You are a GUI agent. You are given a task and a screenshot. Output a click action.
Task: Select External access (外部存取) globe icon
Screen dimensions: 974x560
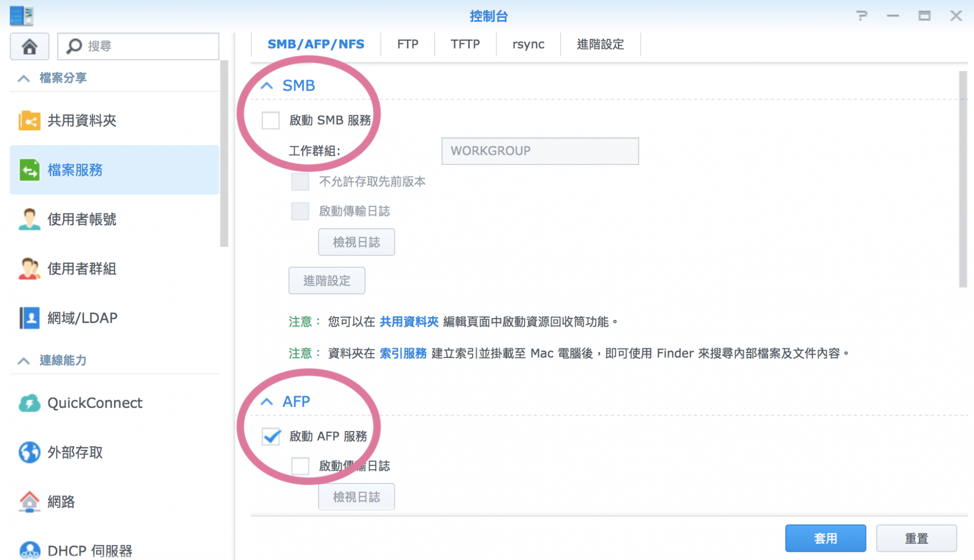pyautogui.click(x=29, y=452)
